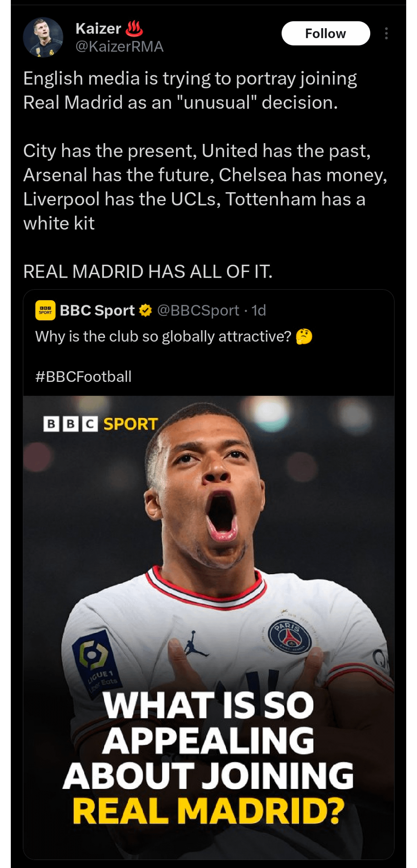
Task: Open the three-dot more options menu
Action: (x=386, y=34)
